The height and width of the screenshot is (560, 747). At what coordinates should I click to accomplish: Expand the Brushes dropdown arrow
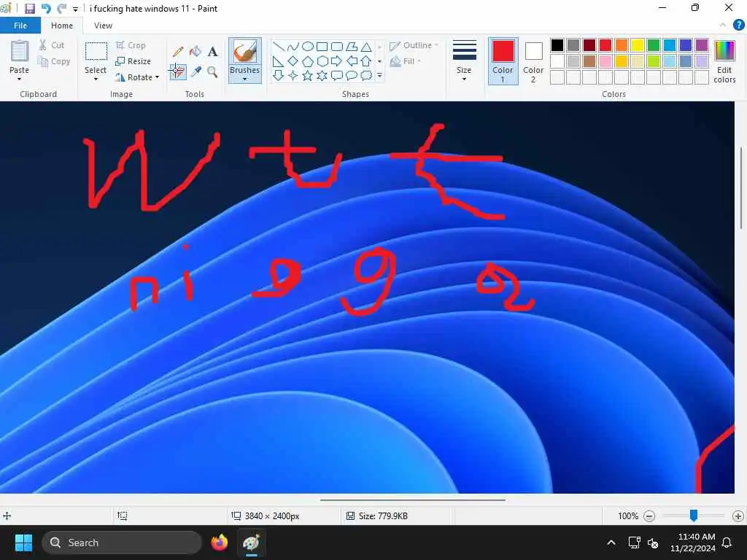tap(245, 79)
